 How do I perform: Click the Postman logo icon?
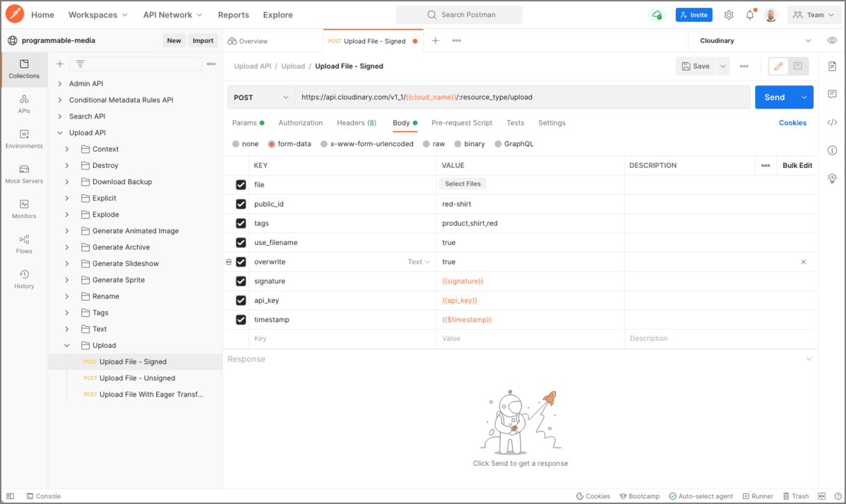(x=15, y=14)
